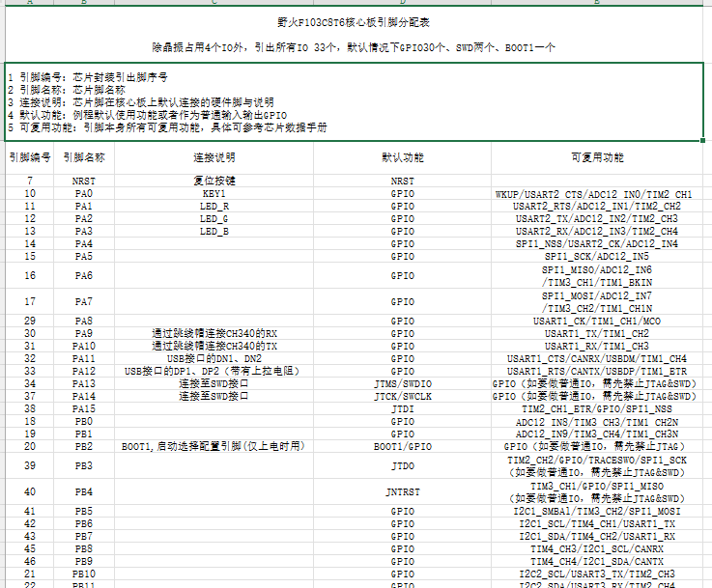This screenshot has width=712, height=588.
Task: Click pin number 46 cell
Action: [x=30, y=561]
